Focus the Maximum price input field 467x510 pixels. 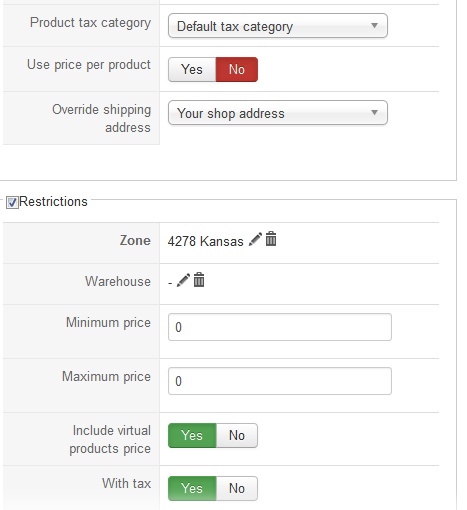tap(280, 381)
